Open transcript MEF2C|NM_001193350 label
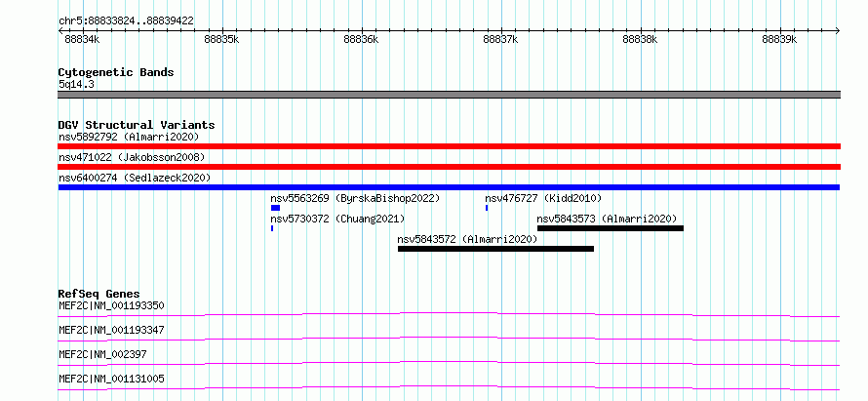 point(111,305)
